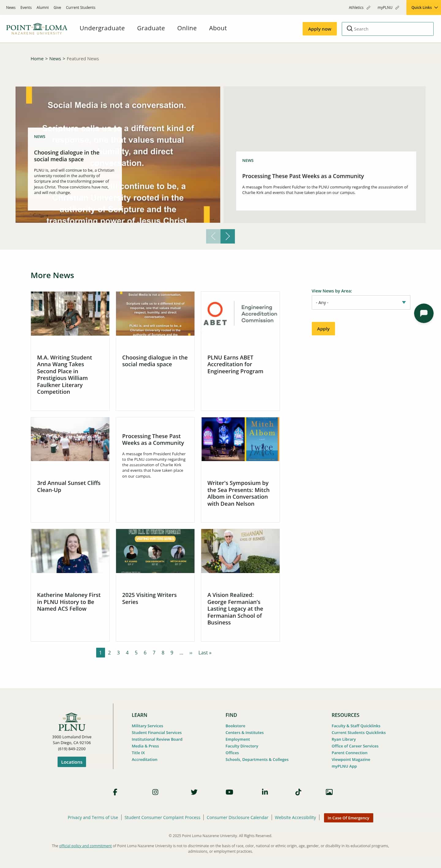Click Events in the top utility bar
This screenshot has width=441, height=868.
[26, 7]
